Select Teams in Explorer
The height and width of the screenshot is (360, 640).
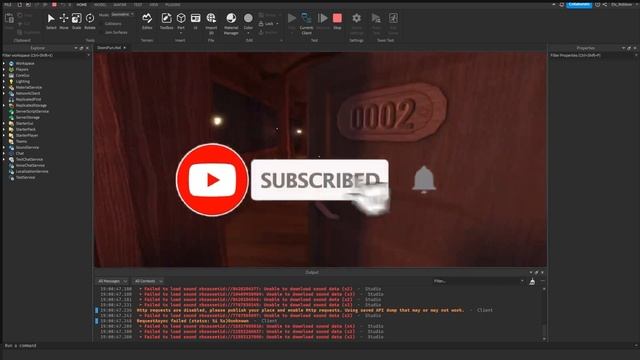click(x=21, y=141)
